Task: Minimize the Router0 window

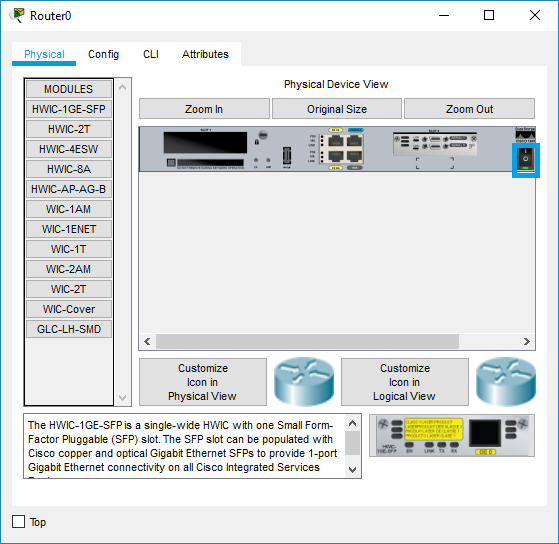Action: 444,15
